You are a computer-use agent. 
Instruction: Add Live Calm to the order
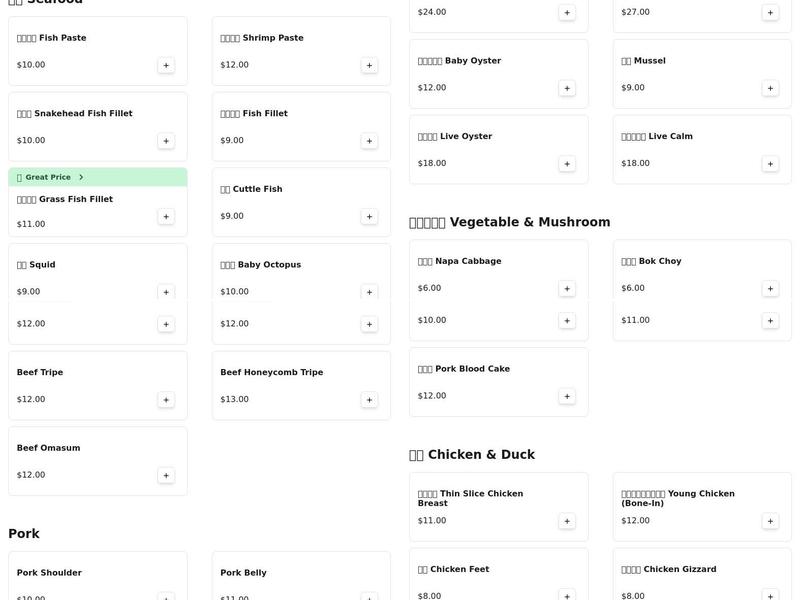[768, 161]
